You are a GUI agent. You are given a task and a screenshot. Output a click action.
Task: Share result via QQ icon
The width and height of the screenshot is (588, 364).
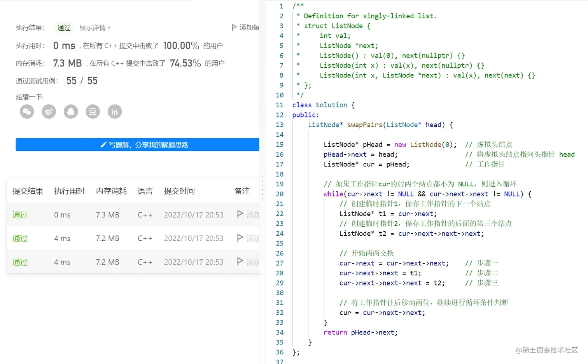pyautogui.click(x=71, y=112)
